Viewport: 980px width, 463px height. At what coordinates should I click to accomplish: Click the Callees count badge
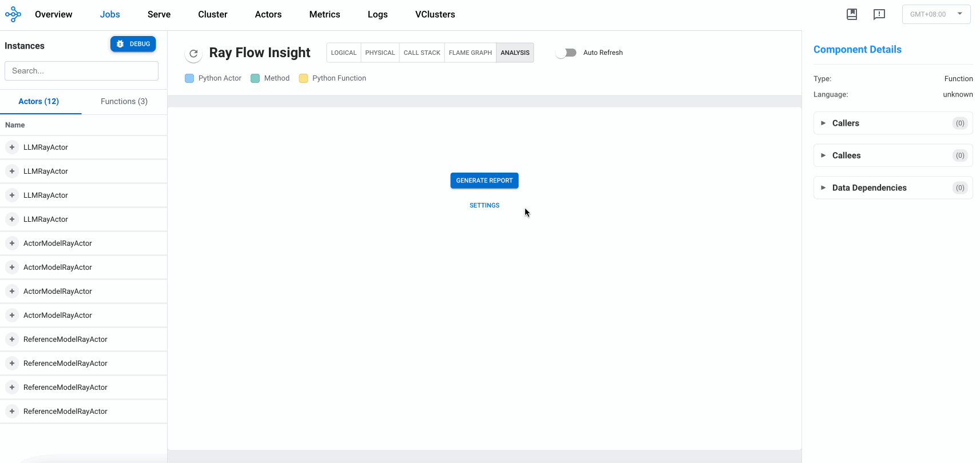960,155
